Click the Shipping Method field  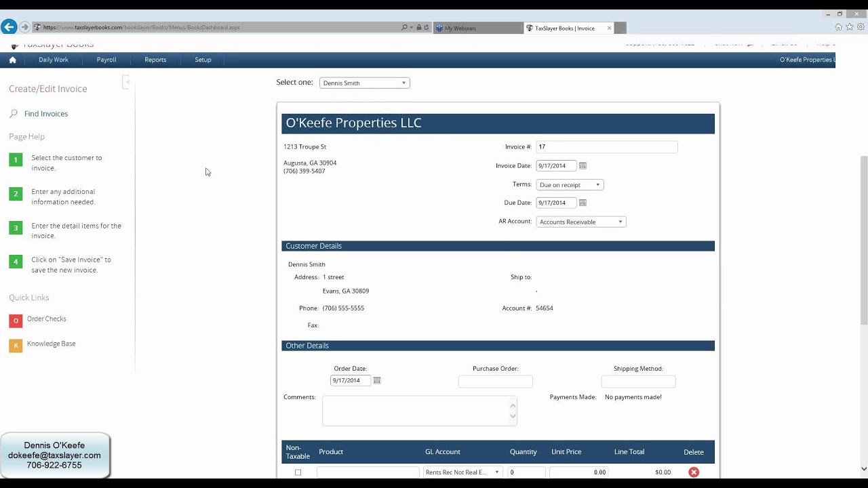(x=639, y=382)
